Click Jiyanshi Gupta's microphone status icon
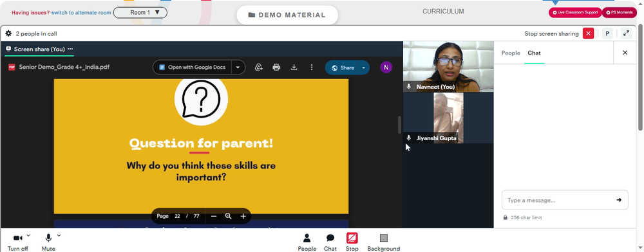Viewport: 644px width, 252px height. pyautogui.click(x=409, y=138)
